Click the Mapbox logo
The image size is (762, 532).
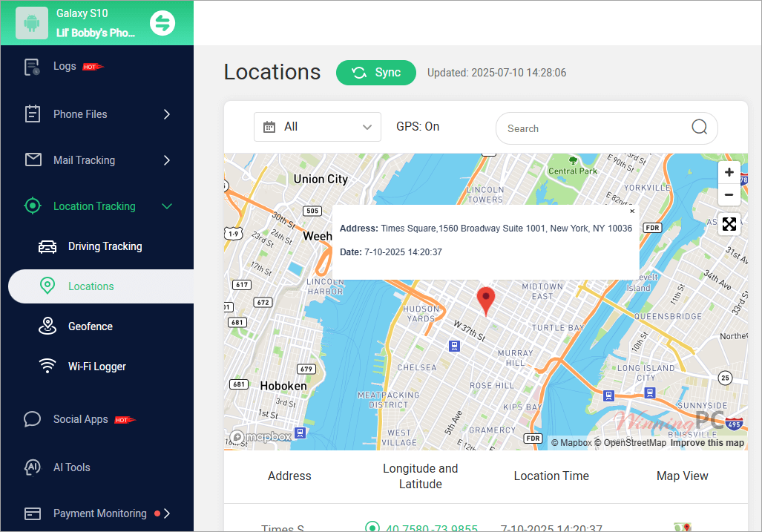260,437
